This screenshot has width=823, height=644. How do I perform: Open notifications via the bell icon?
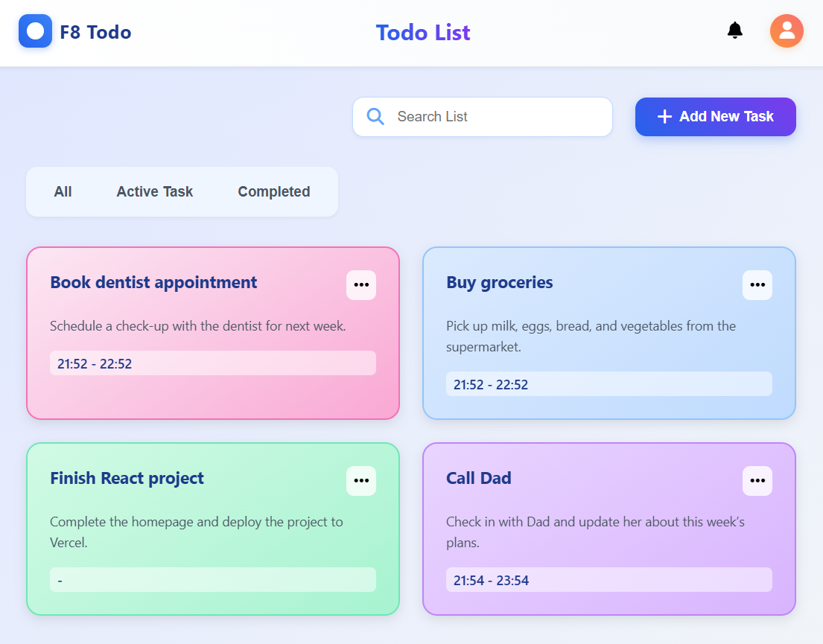735,31
